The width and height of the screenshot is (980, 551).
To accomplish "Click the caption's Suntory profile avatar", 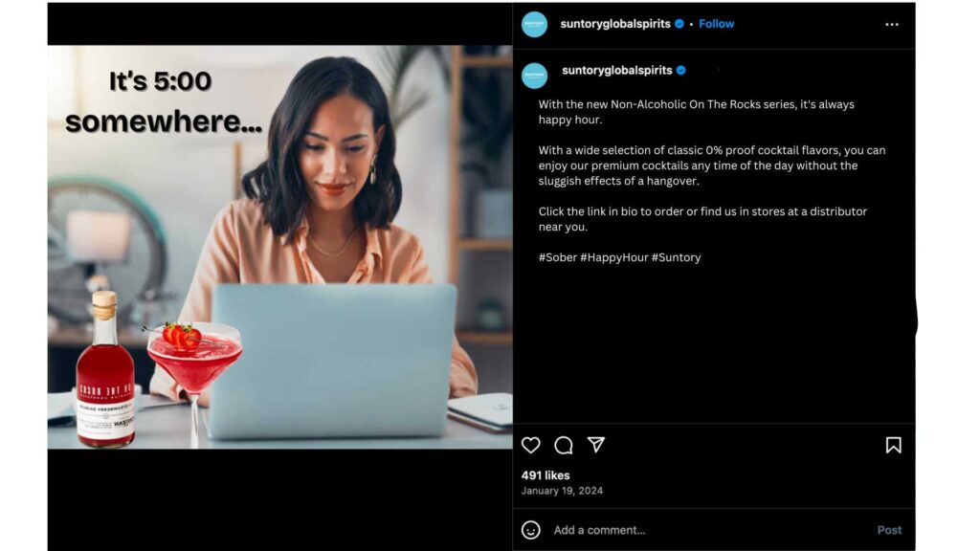I will coord(534,76).
